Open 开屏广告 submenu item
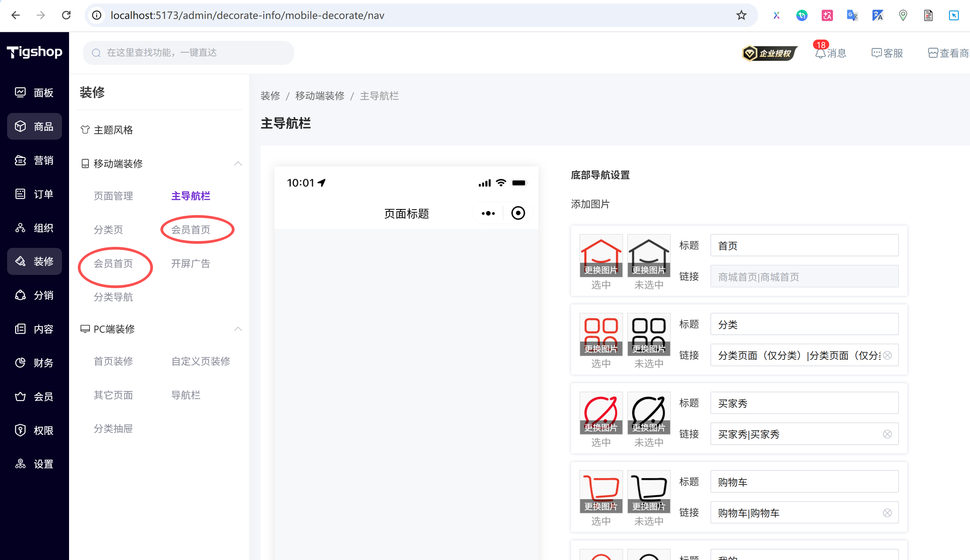The height and width of the screenshot is (560, 970). [191, 263]
